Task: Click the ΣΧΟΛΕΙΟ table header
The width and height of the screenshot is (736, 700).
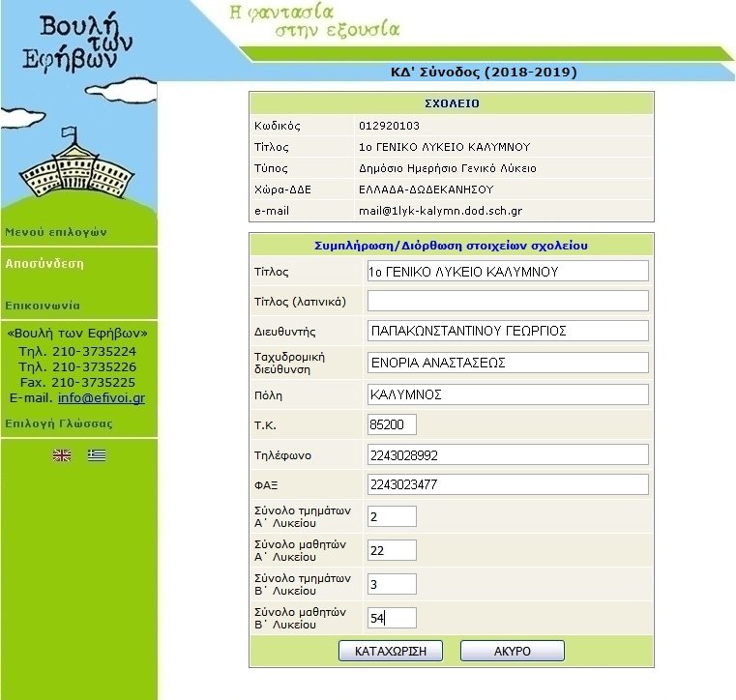Action: click(x=452, y=103)
